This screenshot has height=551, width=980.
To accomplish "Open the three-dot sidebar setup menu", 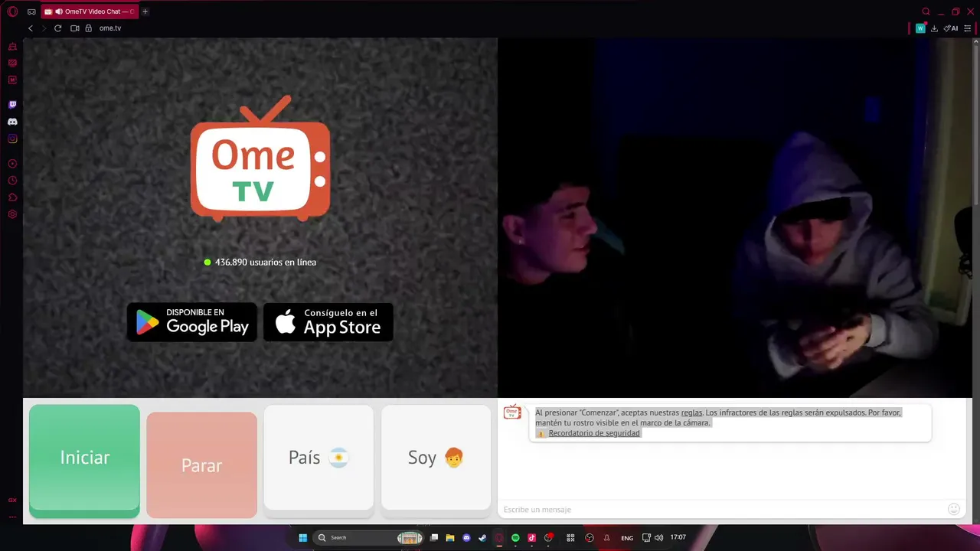I will (12, 517).
